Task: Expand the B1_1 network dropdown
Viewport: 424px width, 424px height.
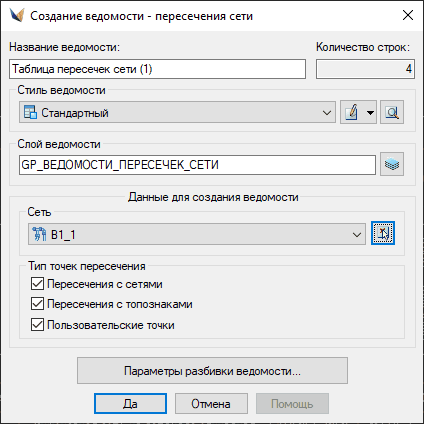Action: coord(197,234)
